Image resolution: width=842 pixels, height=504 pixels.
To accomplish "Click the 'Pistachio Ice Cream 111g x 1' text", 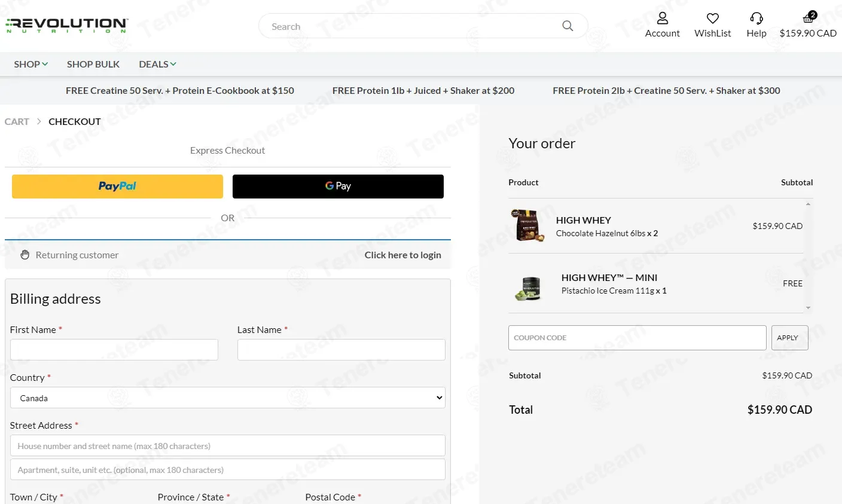I will click(614, 291).
